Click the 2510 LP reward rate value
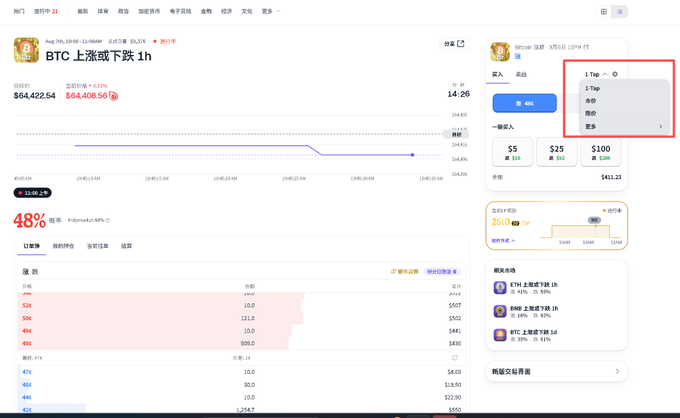Image resolution: width=680 pixels, height=418 pixels. 500,222
